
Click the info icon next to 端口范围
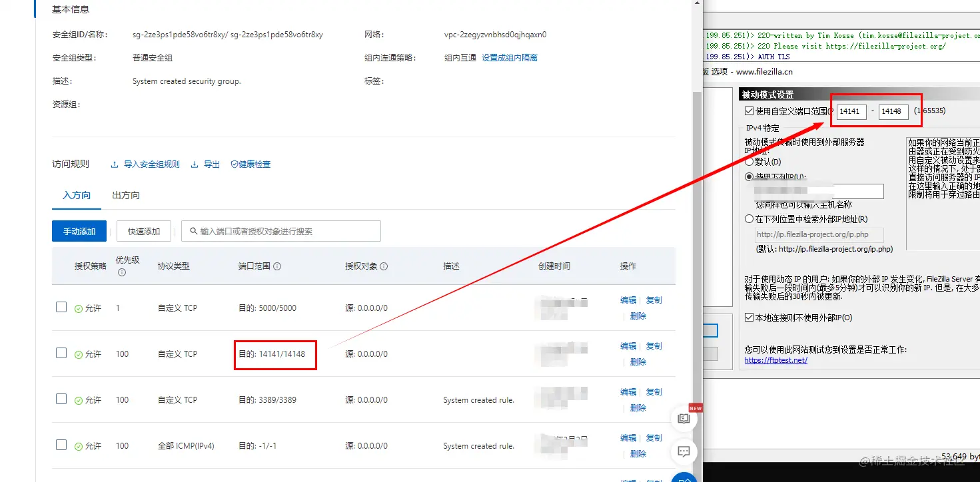click(277, 266)
